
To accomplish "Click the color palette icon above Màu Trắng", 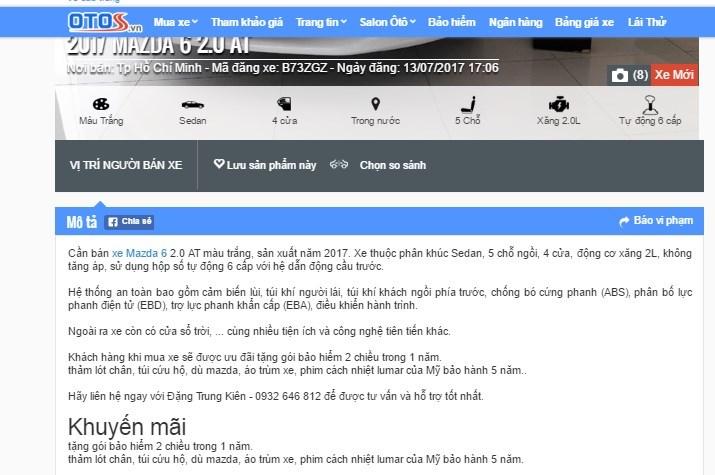I will pyautogui.click(x=100, y=104).
